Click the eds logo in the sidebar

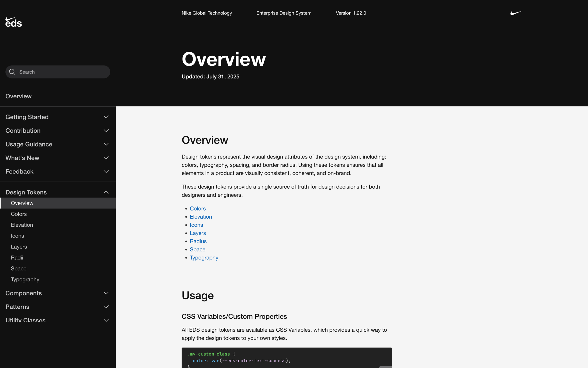[14, 22]
